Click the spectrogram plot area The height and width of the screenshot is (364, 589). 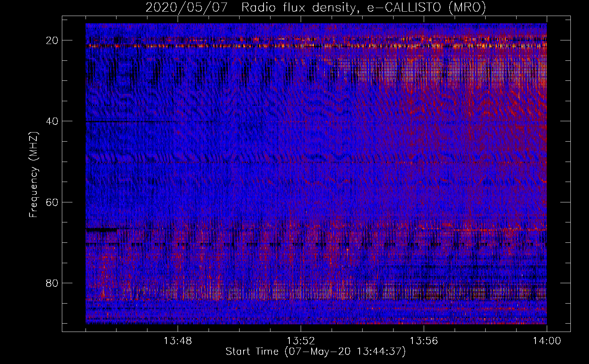click(x=316, y=174)
